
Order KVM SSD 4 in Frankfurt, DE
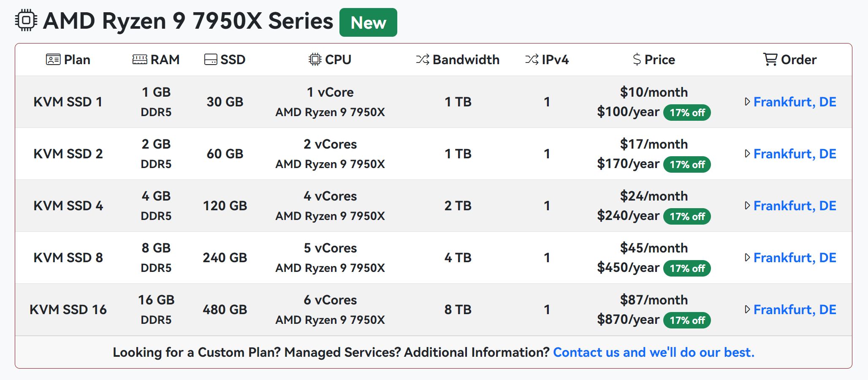pos(795,206)
